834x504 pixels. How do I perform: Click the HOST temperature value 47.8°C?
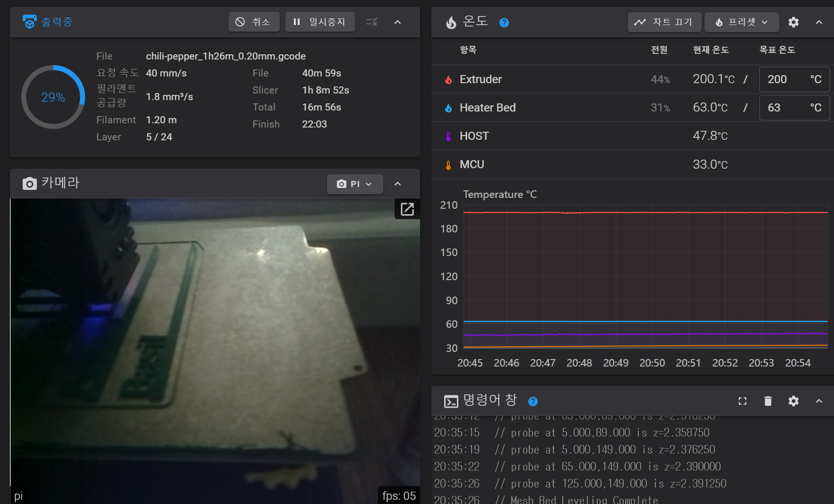(710, 136)
